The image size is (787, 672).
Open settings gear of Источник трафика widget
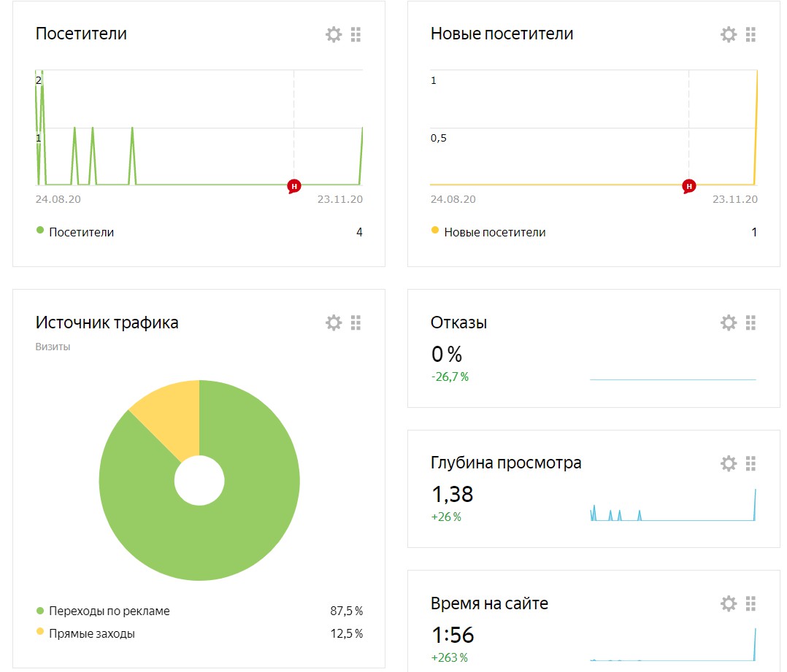click(x=334, y=323)
